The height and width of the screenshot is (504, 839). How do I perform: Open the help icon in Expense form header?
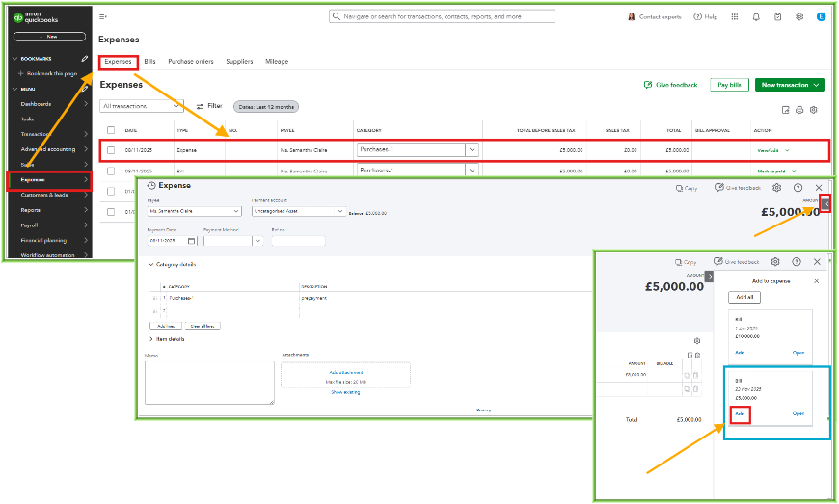tap(798, 188)
